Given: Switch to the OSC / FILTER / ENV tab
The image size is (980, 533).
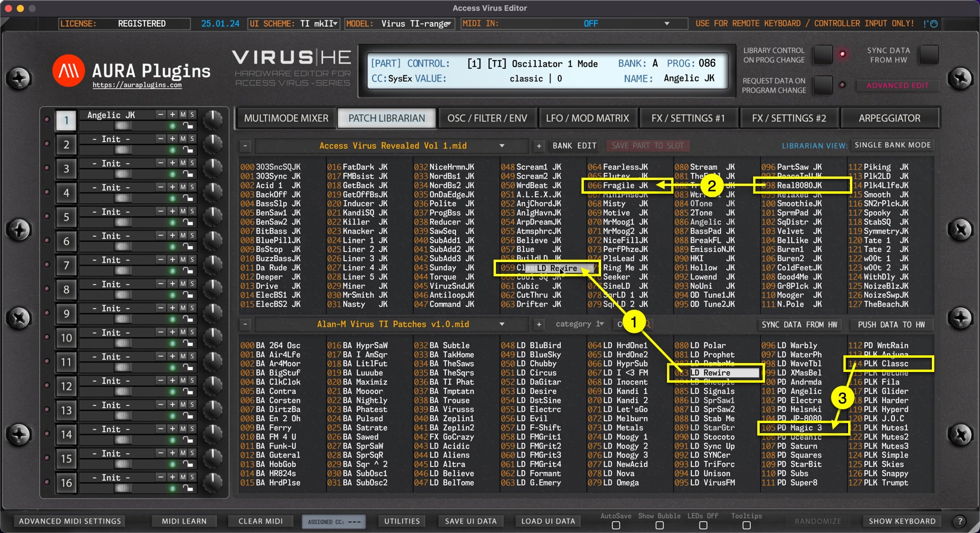Looking at the screenshot, I should (487, 118).
